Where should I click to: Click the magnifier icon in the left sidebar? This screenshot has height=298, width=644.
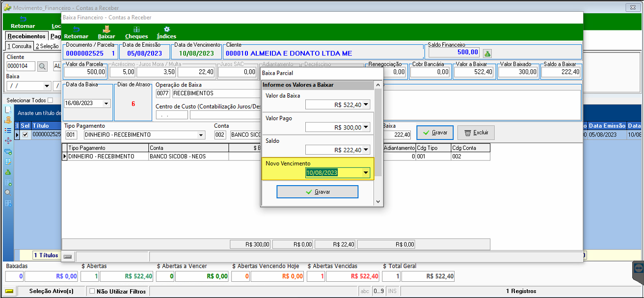click(8, 192)
